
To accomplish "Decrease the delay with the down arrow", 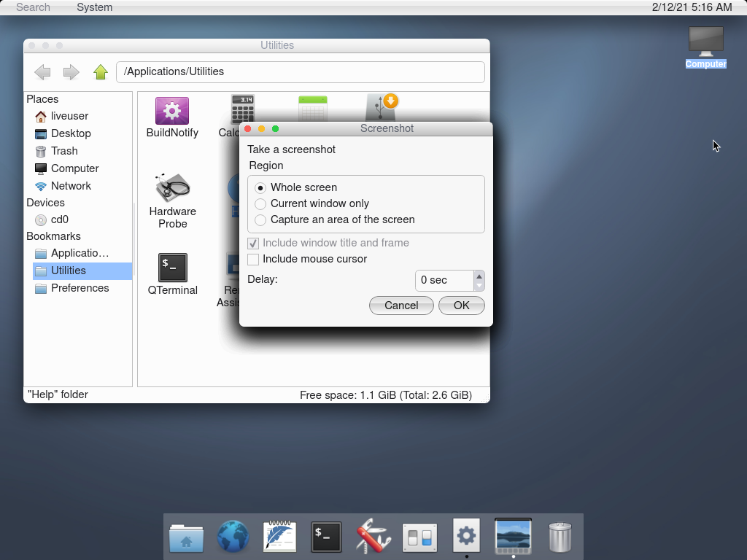I will 479,285.
